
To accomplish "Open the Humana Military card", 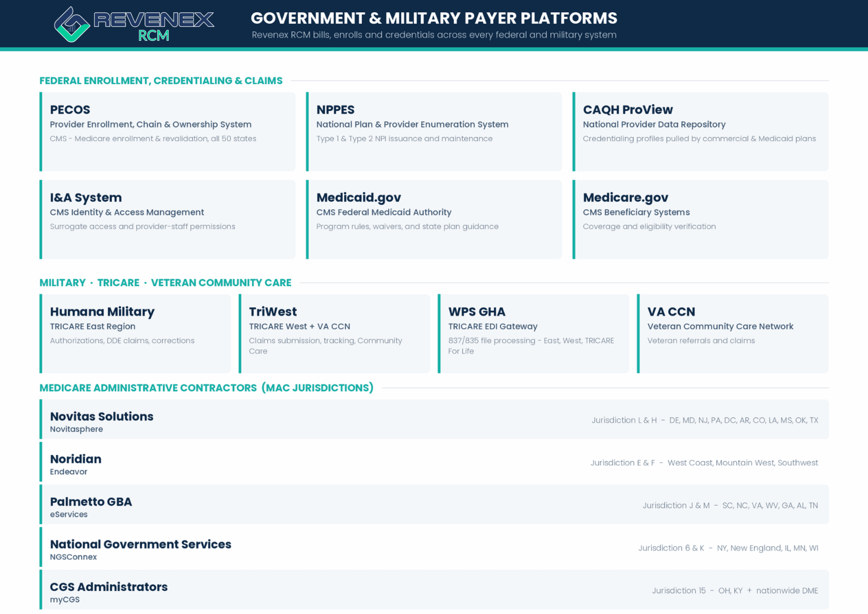I will (x=135, y=333).
